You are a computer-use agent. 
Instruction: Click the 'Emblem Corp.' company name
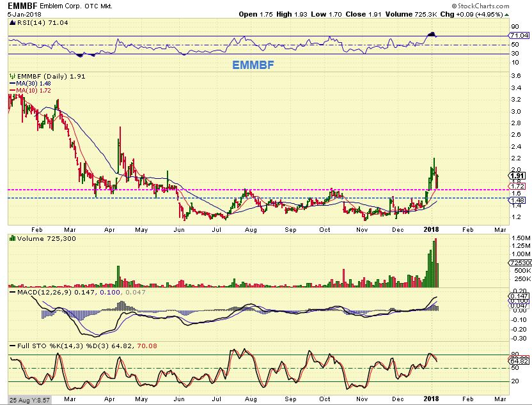59,6
